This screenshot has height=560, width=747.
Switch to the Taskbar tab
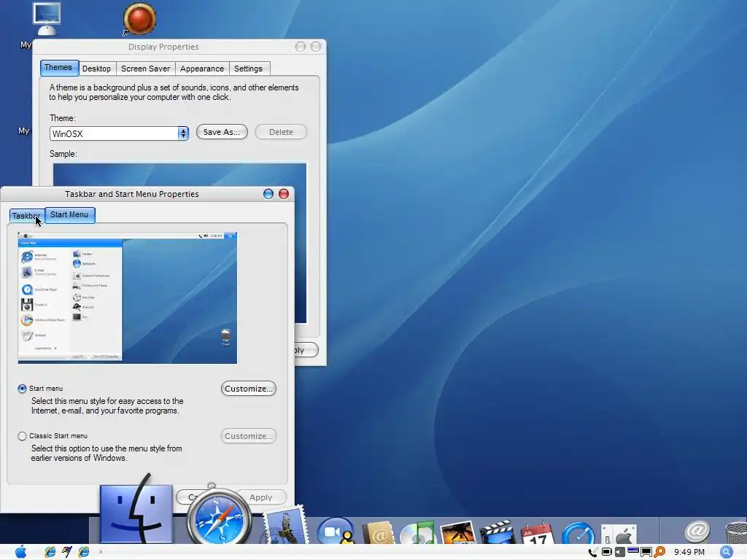26,216
